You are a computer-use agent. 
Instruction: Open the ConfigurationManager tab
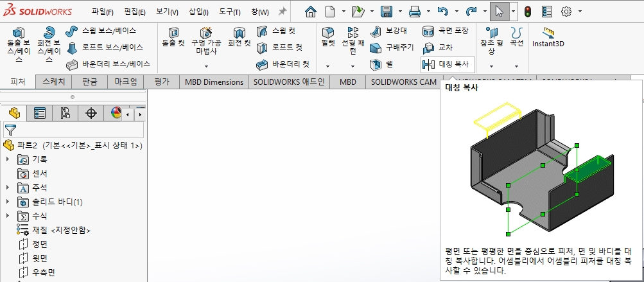[x=65, y=112]
